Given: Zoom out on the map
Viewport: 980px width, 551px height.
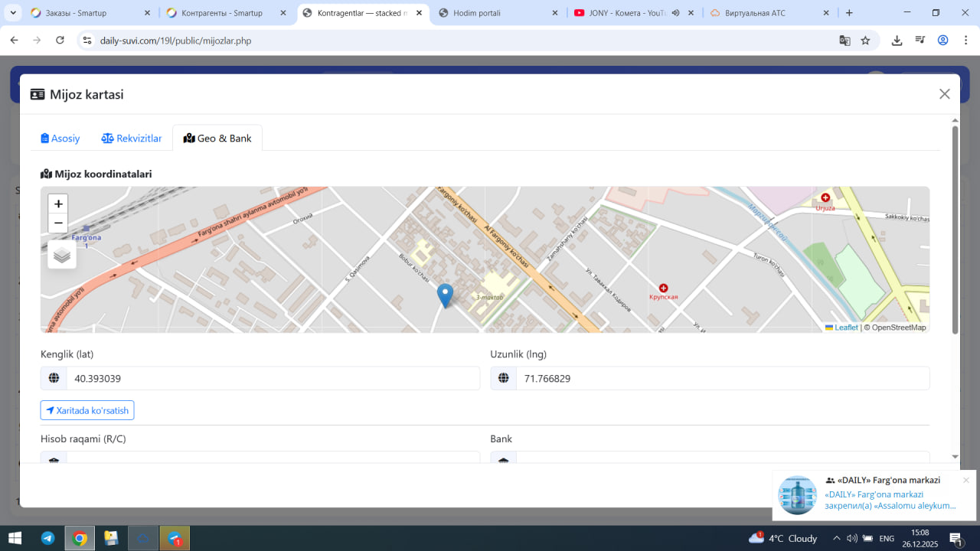Looking at the screenshot, I should pyautogui.click(x=58, y=223).
